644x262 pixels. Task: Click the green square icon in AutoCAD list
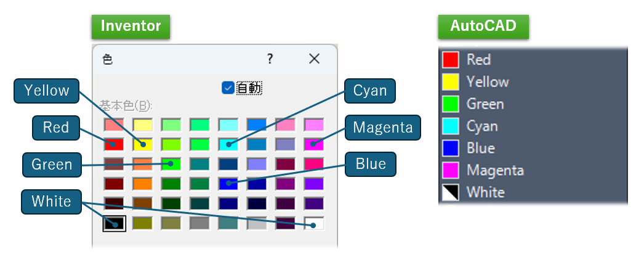451,104
